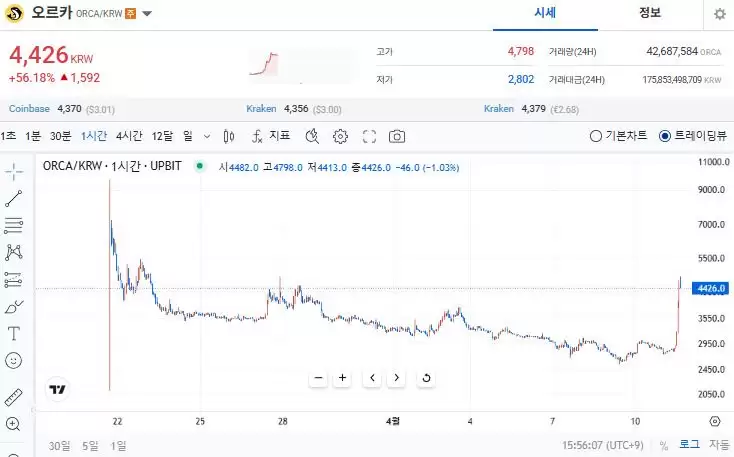Open the 15:56:07 (UTC+9) timezone menu
734x457 pixels.
point(602,445)
